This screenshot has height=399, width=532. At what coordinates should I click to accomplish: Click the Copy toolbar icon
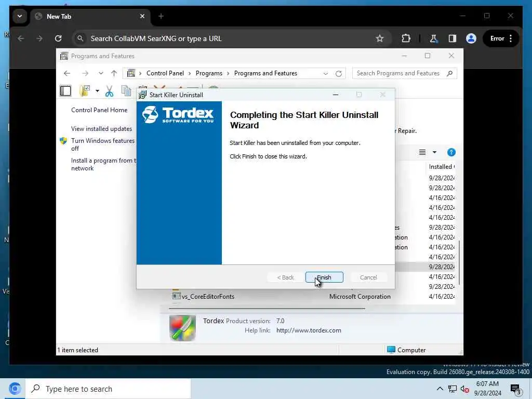(126, 91)
